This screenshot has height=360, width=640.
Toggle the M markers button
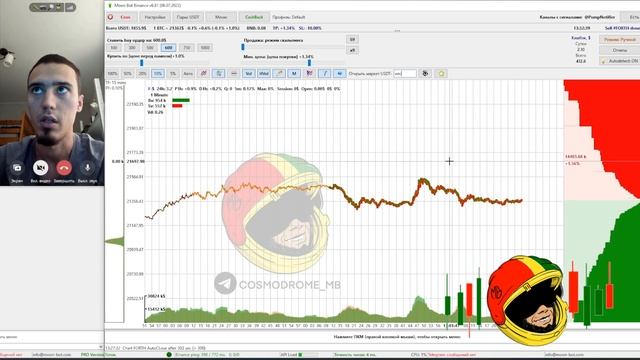[294, 73]
